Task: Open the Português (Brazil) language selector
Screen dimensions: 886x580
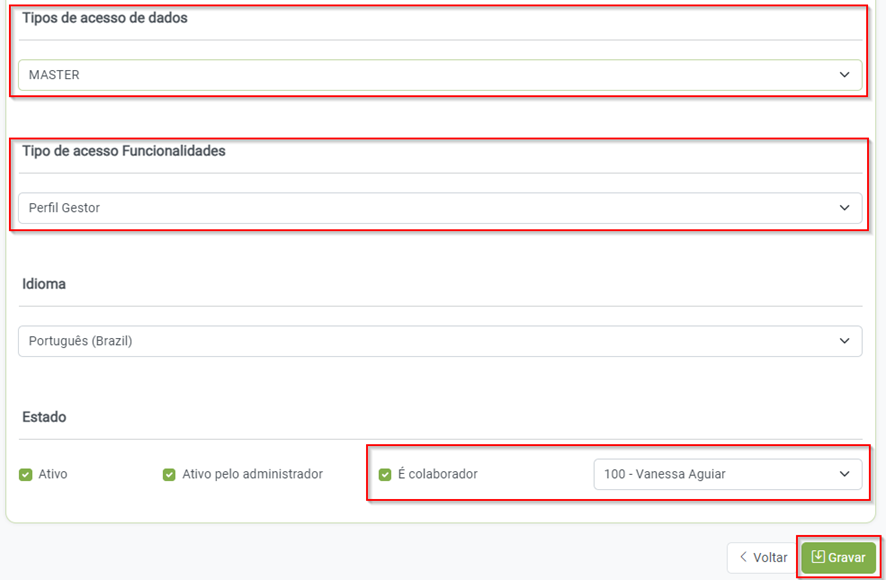Action: tap(439, 341)
